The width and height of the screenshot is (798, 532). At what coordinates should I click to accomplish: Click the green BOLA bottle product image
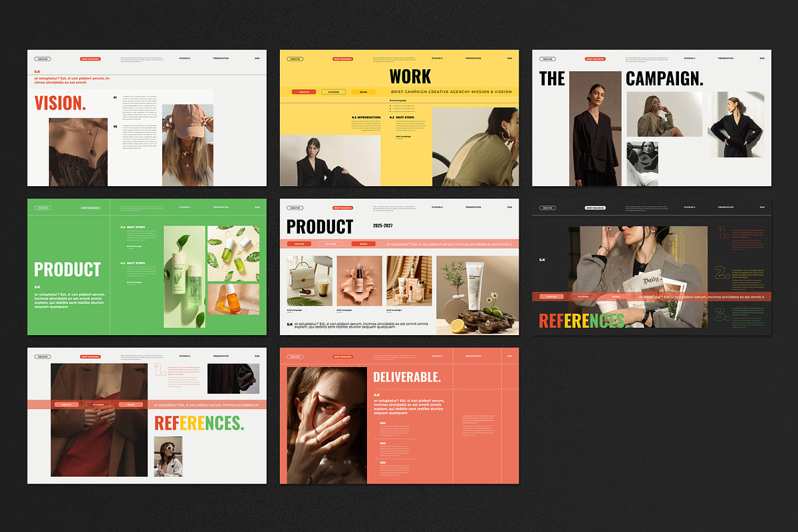point(184,276)
